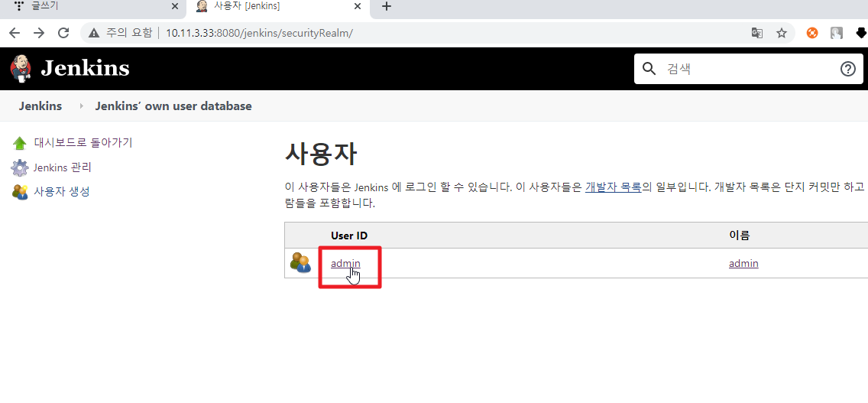Open admin link in User ID column

pyautogui.click(x=345, y=263)
